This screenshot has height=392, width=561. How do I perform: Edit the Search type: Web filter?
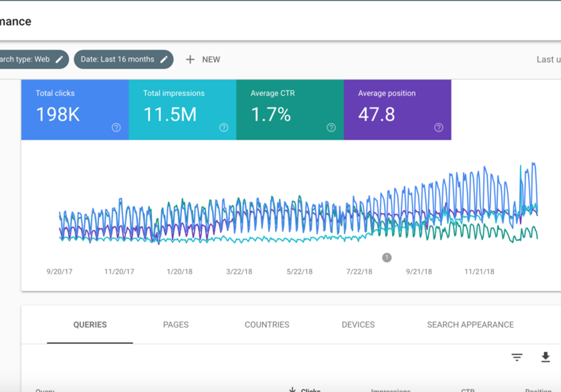pos(59,59)
